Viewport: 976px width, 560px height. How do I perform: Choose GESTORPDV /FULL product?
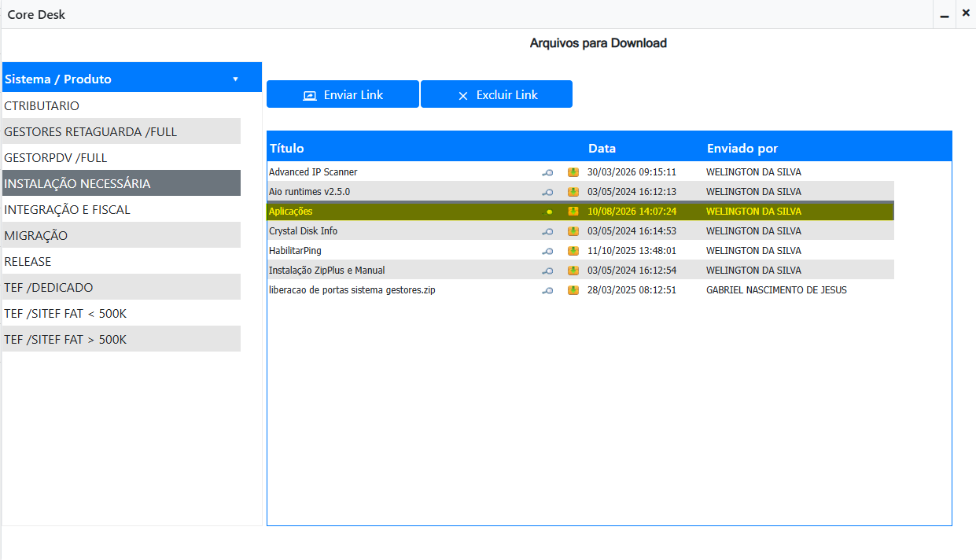pos(121,157)
